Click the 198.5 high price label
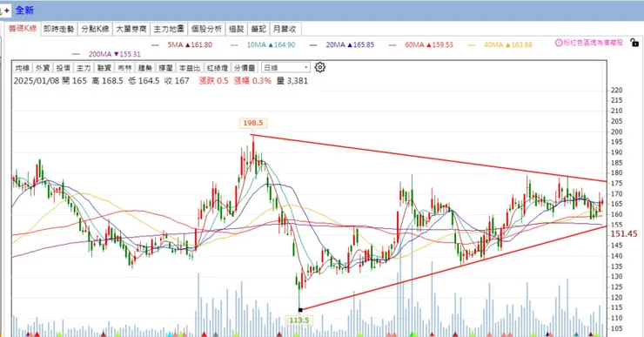 pos(253,123)
